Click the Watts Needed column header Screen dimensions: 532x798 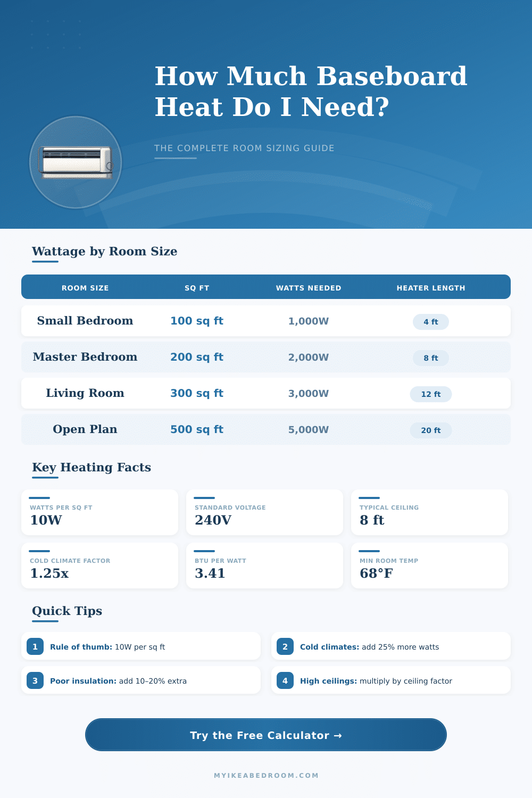click(x=309, y=288)
